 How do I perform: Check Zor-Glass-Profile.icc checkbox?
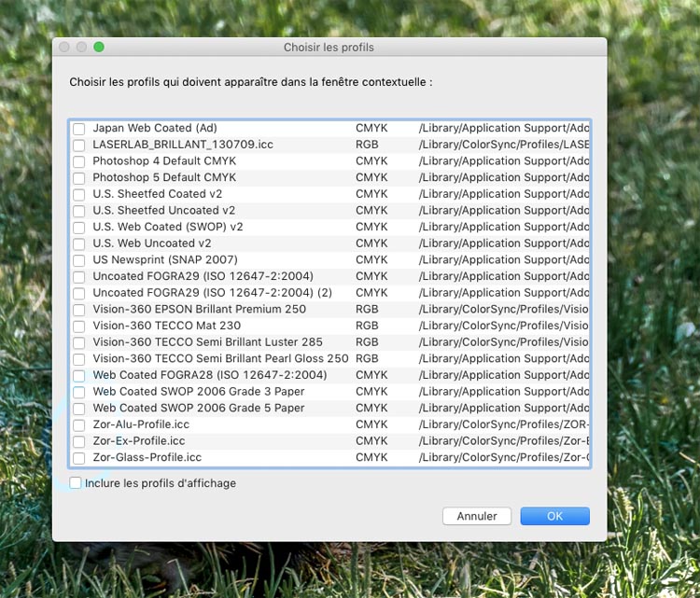tap(79, 458)
